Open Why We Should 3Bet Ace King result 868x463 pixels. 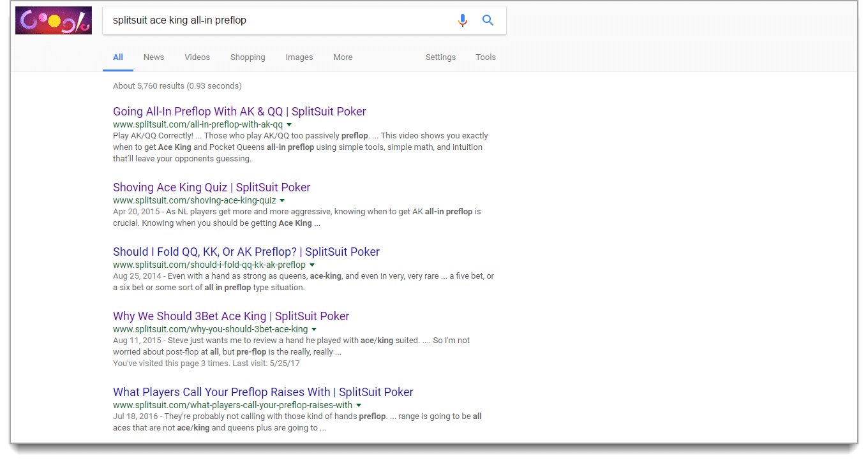tap(231, 316)
